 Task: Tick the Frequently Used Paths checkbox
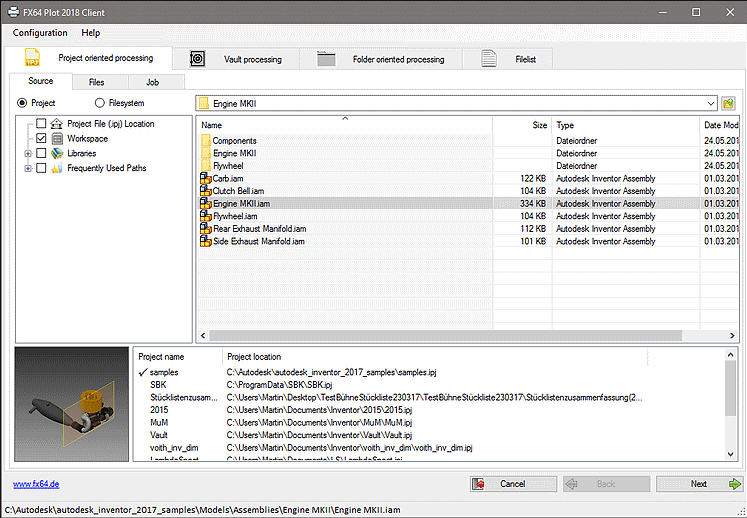[41, 168]
